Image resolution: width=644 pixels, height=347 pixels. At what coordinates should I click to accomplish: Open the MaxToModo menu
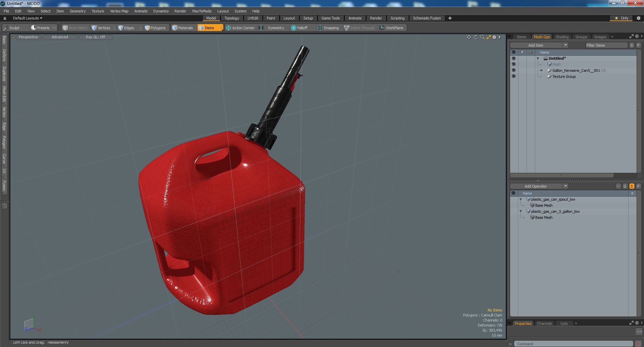click(202, 11)
